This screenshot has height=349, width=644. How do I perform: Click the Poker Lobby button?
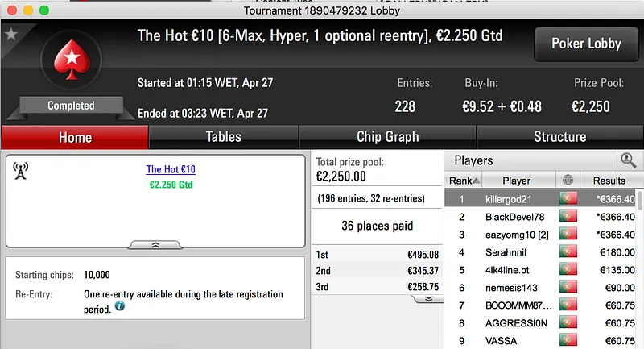[x=585, y=44]
